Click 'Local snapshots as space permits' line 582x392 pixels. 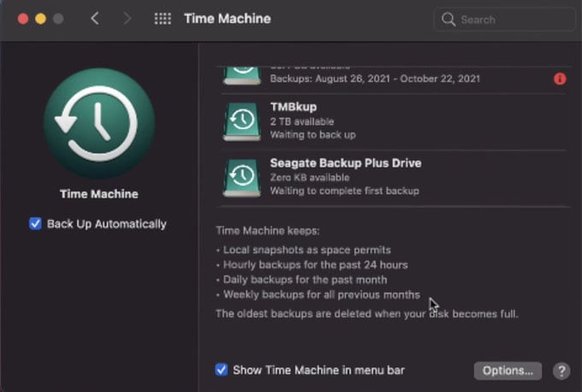[x=306, y=250]
